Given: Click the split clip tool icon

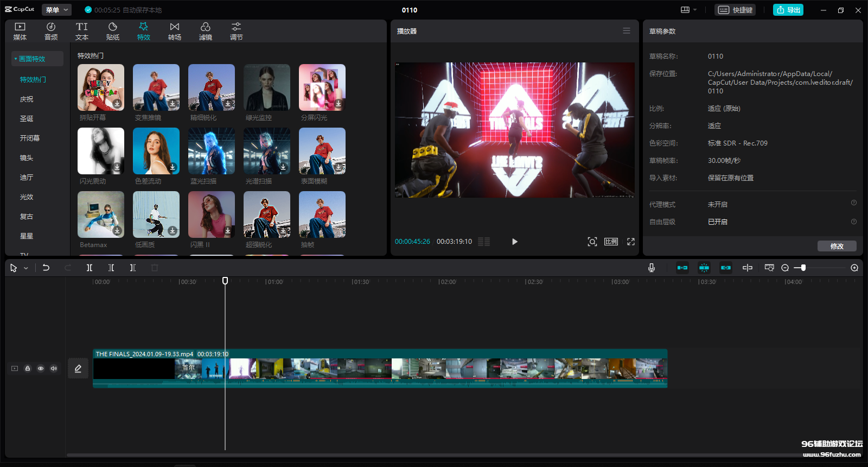Looking at the screenshot, I should 90,268.
